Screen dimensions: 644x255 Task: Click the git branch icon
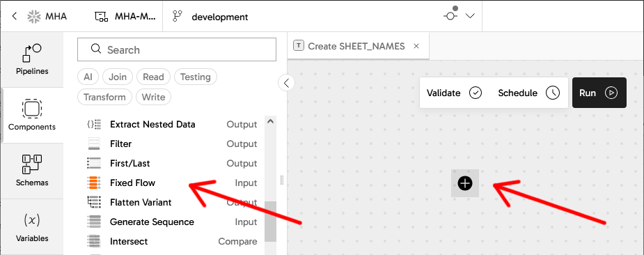(x=178, y=17)
